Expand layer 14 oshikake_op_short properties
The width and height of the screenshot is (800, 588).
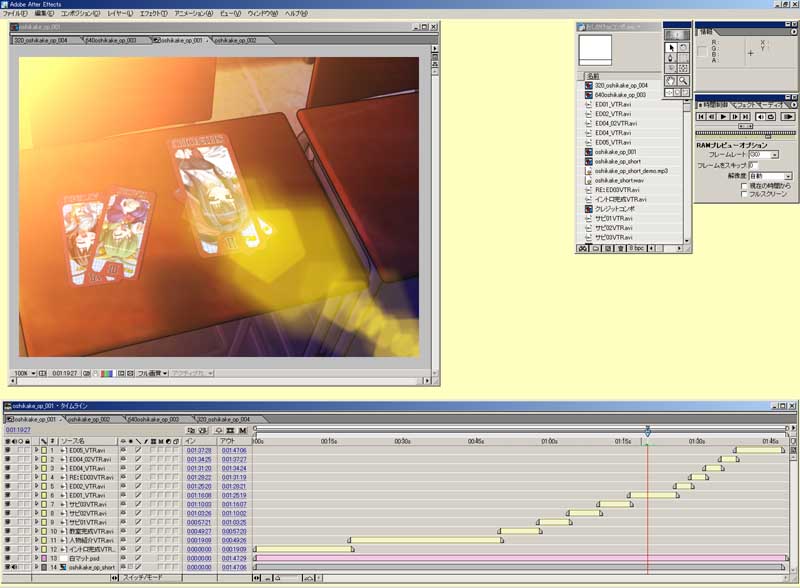[x=36, y=567]
